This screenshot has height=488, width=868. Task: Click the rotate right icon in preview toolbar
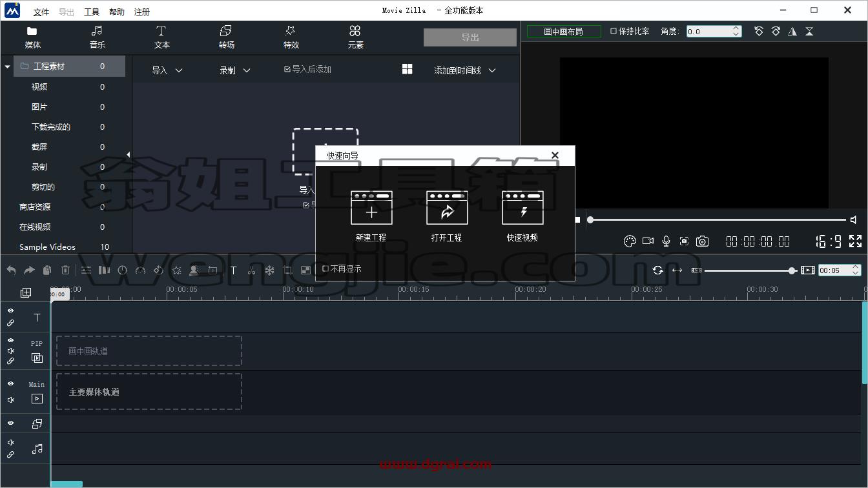(776, 31)
